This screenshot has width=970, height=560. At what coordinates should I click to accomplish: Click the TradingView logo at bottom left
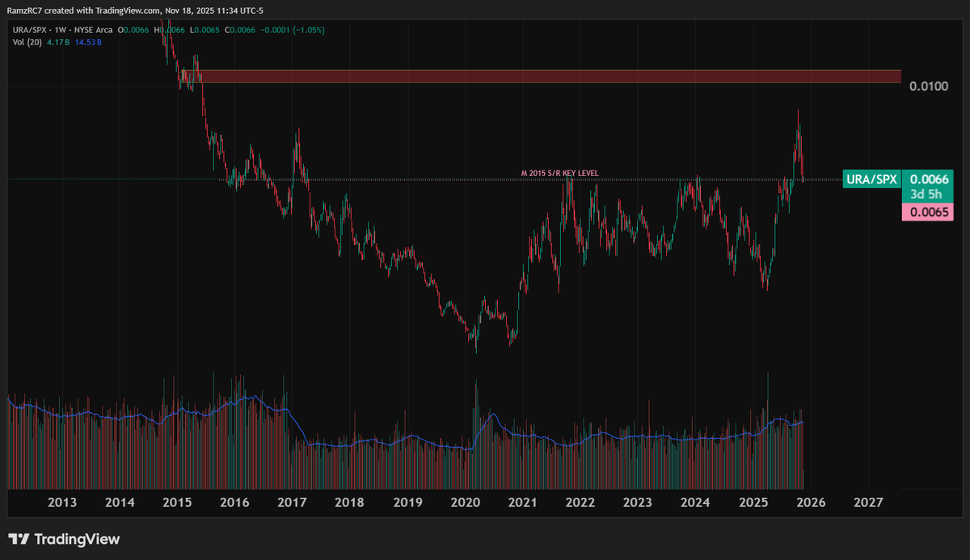pyautogui.click(x=64, y=539)
